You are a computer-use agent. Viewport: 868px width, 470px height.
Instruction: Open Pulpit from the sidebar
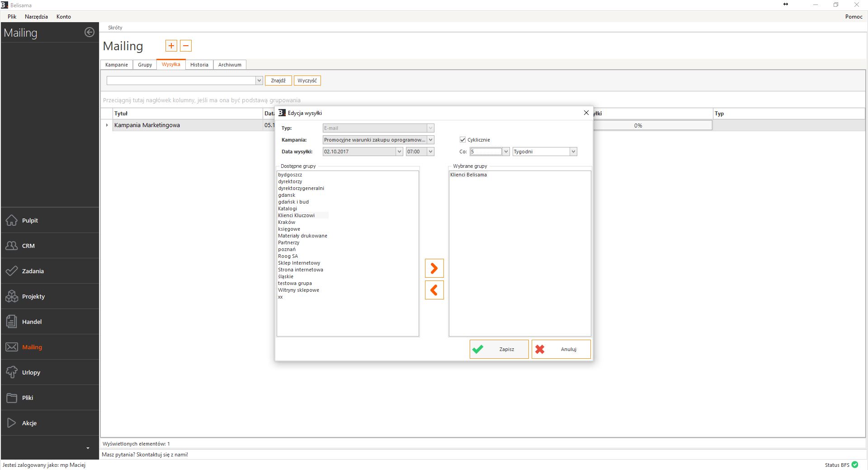coord(30,220)
